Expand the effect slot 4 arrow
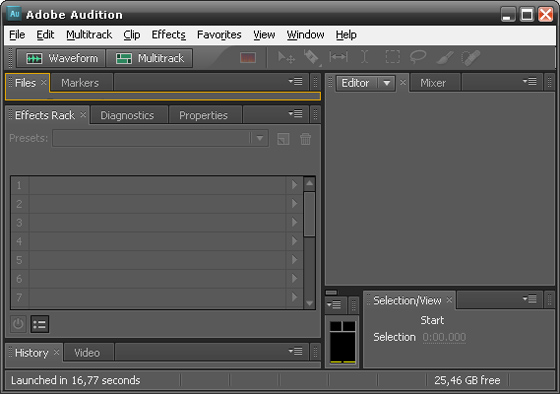Screen dimensions: 560x394 click(x=294, y=241)
